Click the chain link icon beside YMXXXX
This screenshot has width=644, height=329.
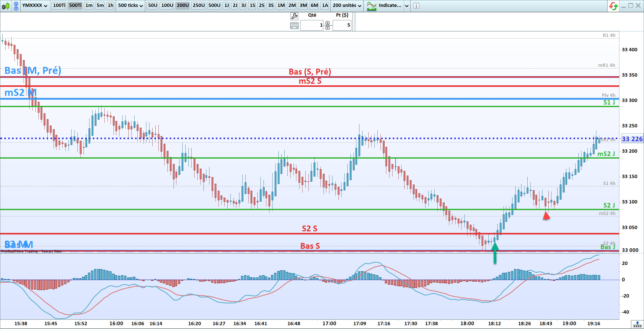(x=16, y=6)
